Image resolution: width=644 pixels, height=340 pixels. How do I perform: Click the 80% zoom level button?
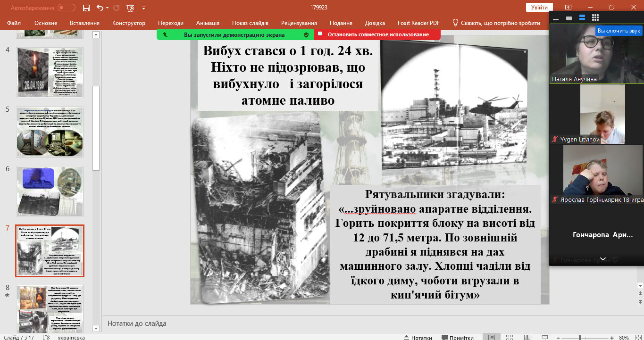click(x=623, y=338)
